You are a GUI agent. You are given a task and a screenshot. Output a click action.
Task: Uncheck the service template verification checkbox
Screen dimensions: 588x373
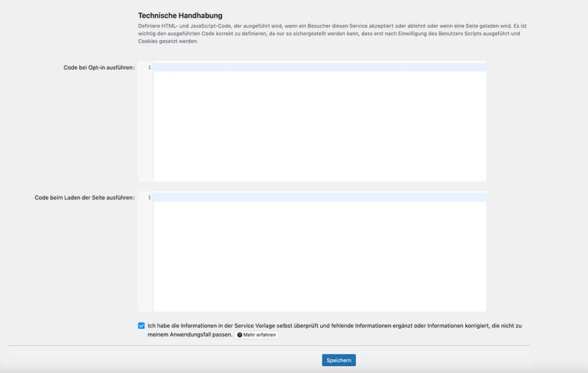pyautogui.click(x=142, y=325)
